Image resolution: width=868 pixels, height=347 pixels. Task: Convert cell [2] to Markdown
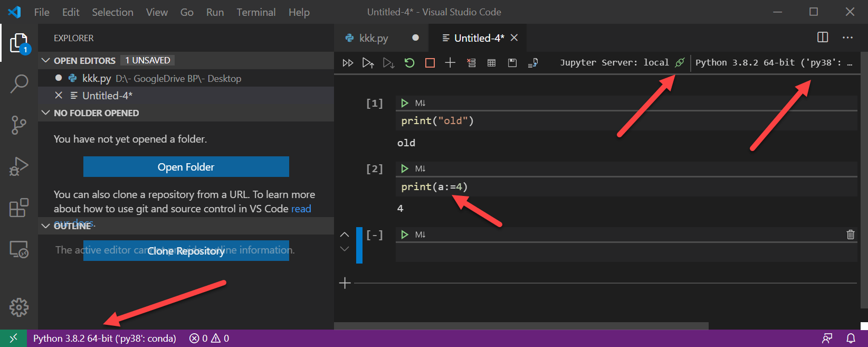420,168
